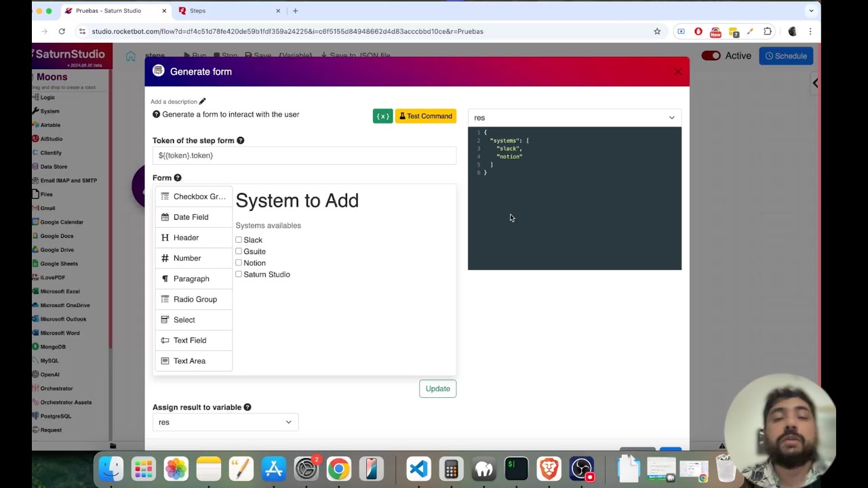Open Chrome extensions puzzle icon

(x=768, y=31)
